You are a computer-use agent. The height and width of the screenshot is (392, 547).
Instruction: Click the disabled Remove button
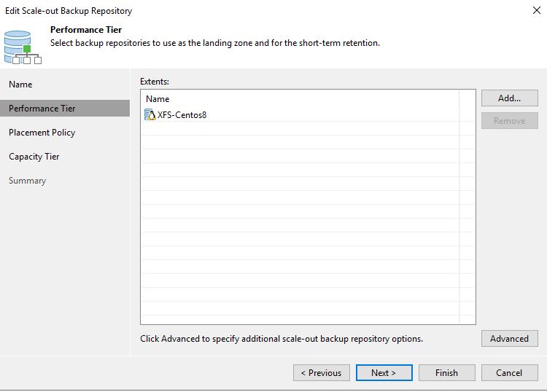point(509,120)
